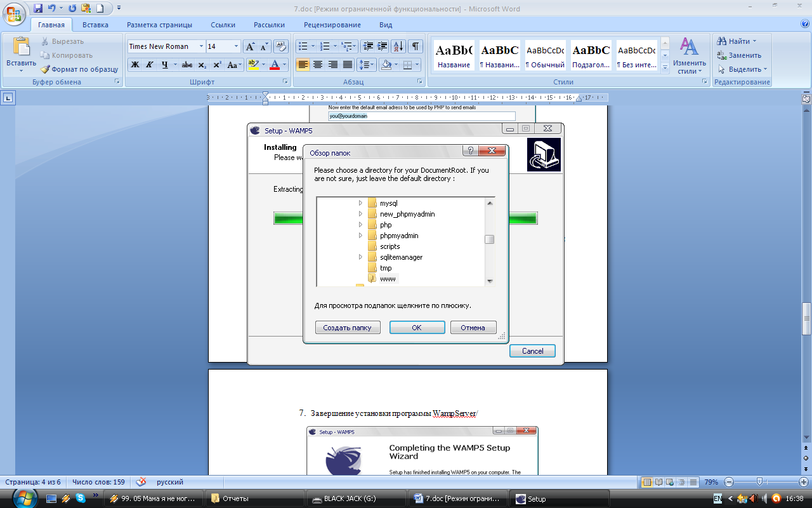
Task: Undo the last action
Action: pos(52,8)
